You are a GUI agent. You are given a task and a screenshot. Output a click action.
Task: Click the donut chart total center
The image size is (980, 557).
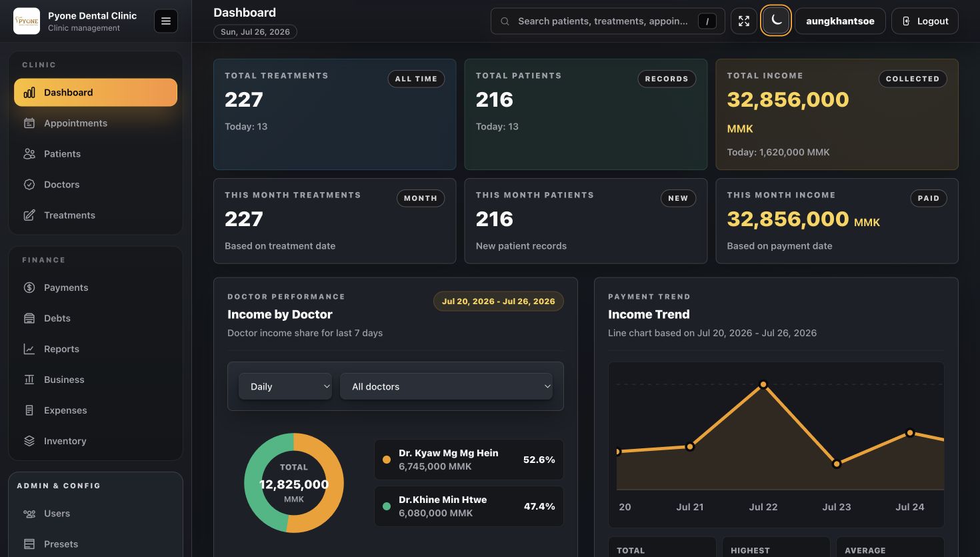coord(294,484)
